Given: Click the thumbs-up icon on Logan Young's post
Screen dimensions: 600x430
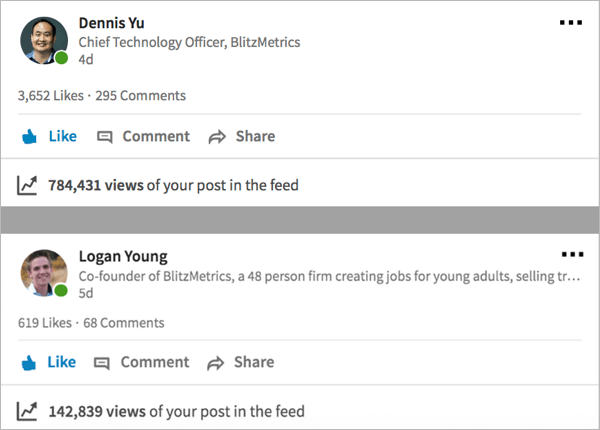Looking at the screenshot, I should 28,363.
